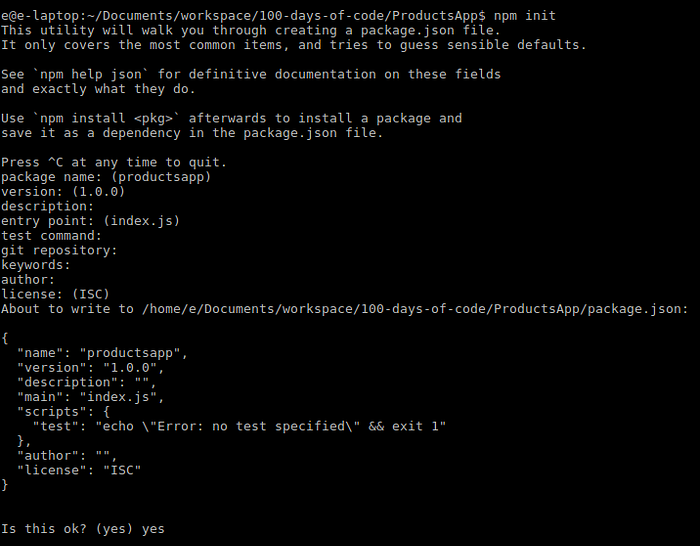Click the 'license: (ISC)' prompt line
The width and height of the screenshot is (700, 546).
tap(55, 294)
